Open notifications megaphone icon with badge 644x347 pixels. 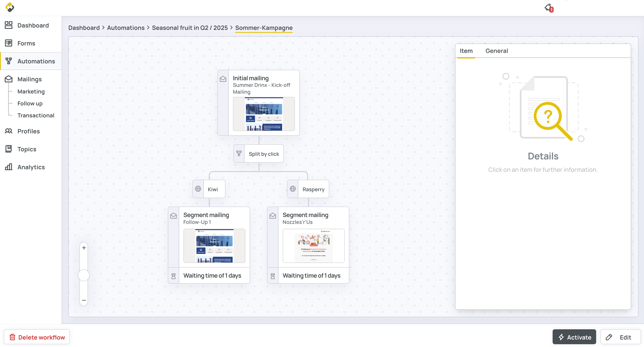549,8
